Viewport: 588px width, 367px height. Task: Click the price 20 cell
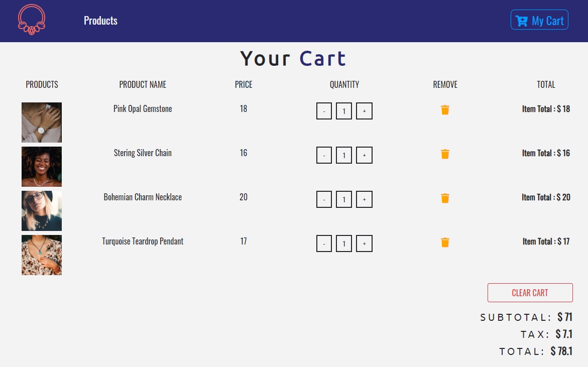[244, 197]
